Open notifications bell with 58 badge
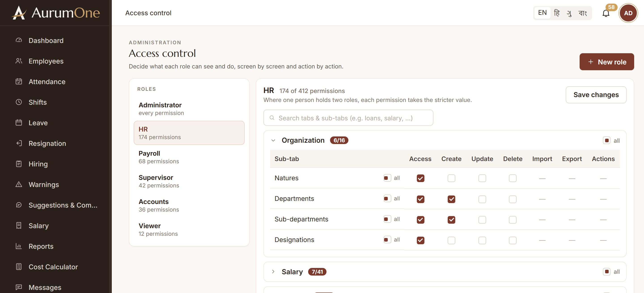 pos(606,13)
